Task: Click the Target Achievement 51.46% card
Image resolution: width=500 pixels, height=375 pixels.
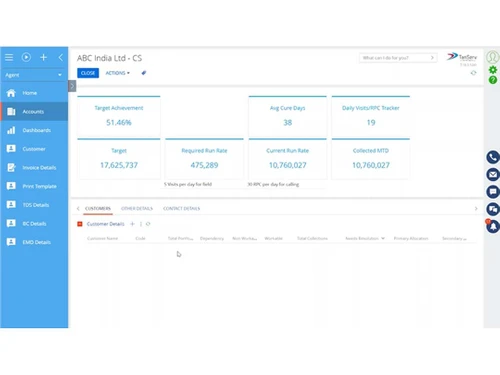Action: [119, 116]
